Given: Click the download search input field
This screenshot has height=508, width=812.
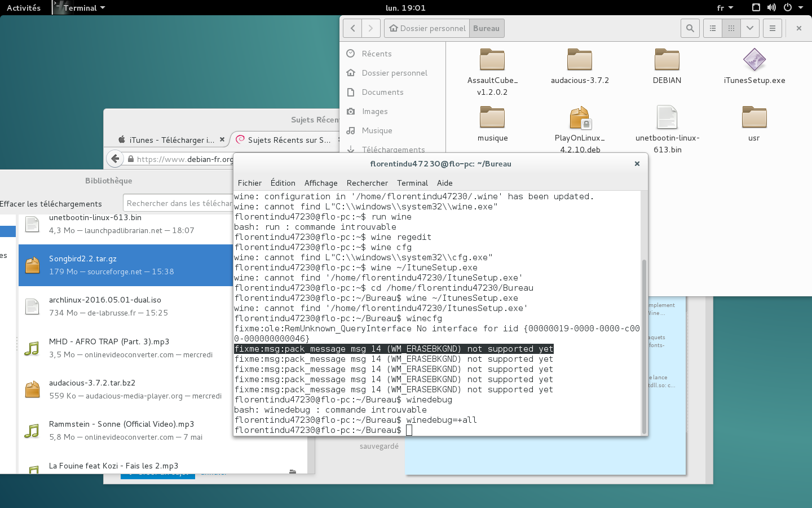Looking at the screenshot, I should [x=178, y=203].
